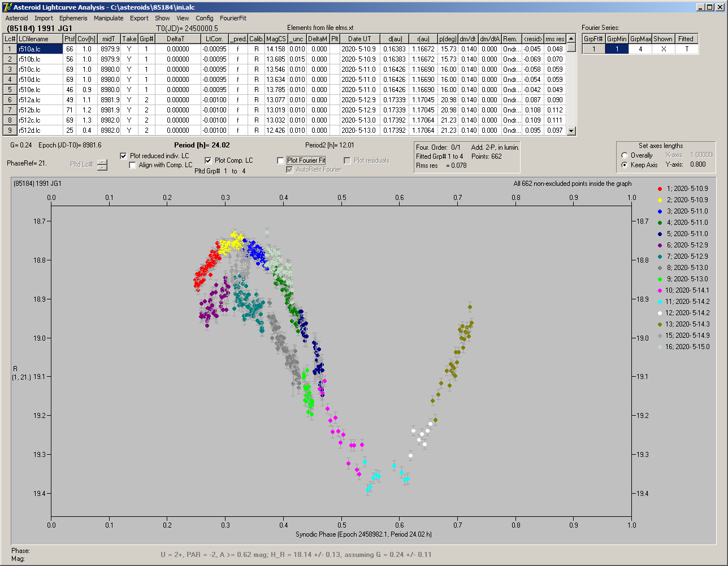Click rms res value 0.112 in row 7
Image resolution: width=728 pixels, height=566 pixels.
(554, 110)
